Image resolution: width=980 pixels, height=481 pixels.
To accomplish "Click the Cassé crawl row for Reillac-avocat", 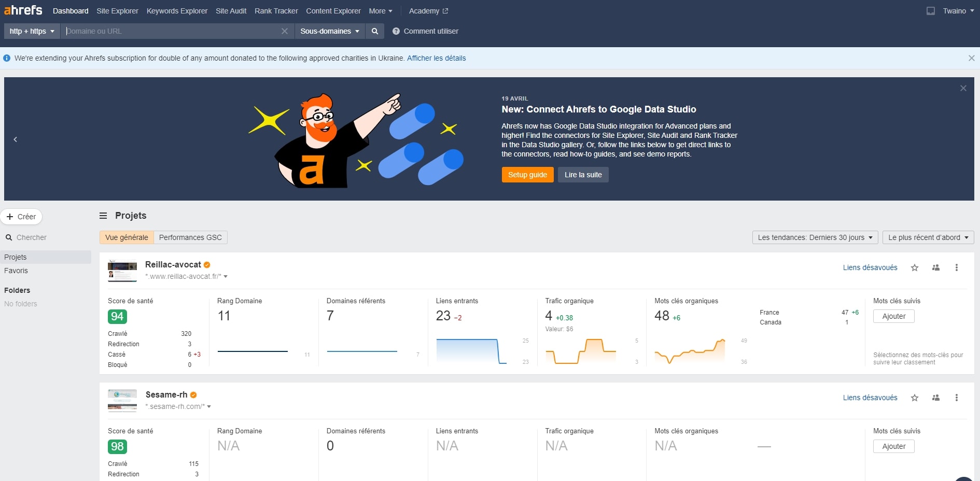I will coord(154,355).
